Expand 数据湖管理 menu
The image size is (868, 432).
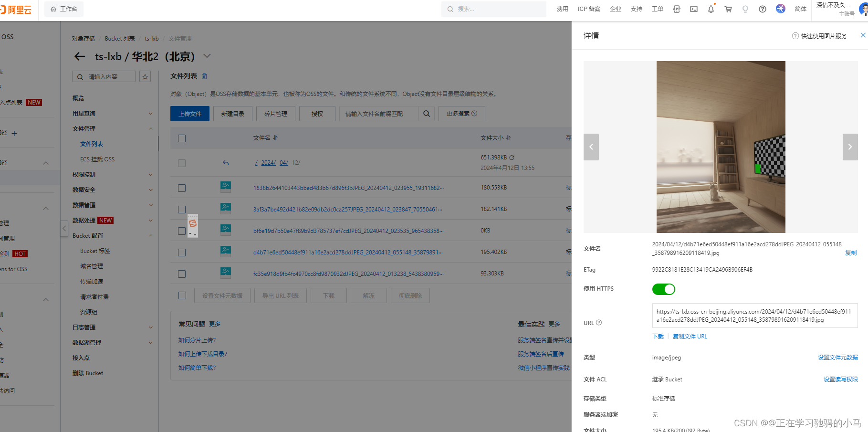tap(151, 343)
